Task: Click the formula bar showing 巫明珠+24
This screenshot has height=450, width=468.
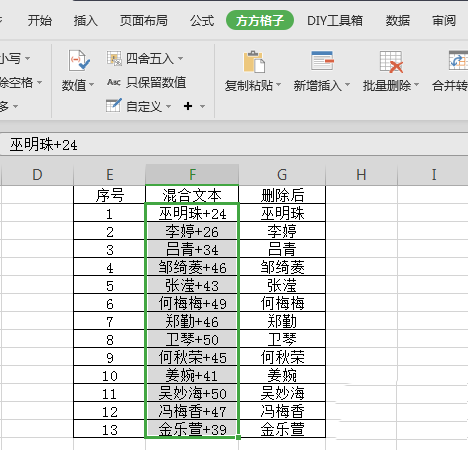Action: (x=234, y=144)
